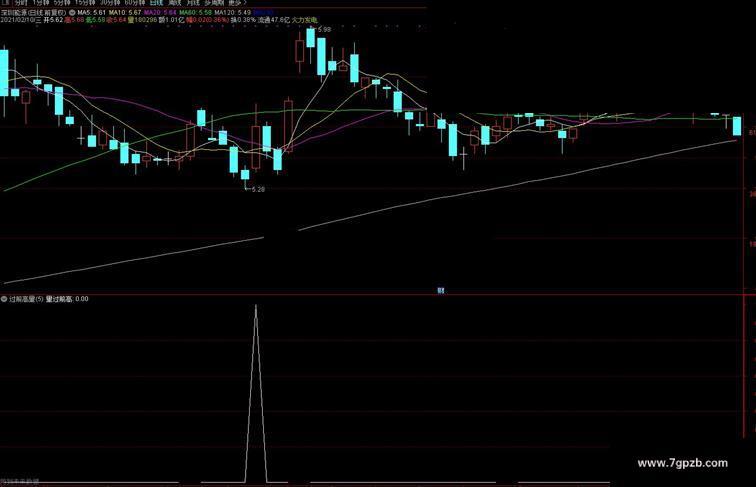Switch to the 分时 intraday tab

click(21, 2)
